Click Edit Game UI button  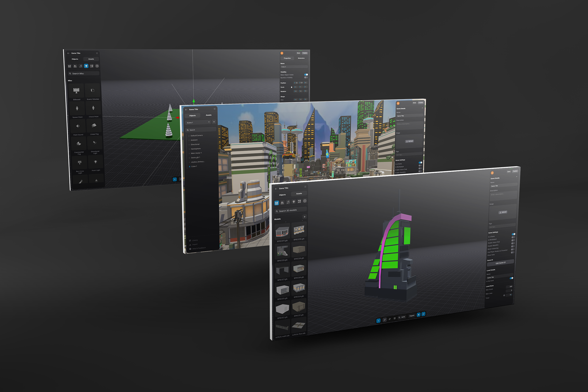[x=500, y=263]
